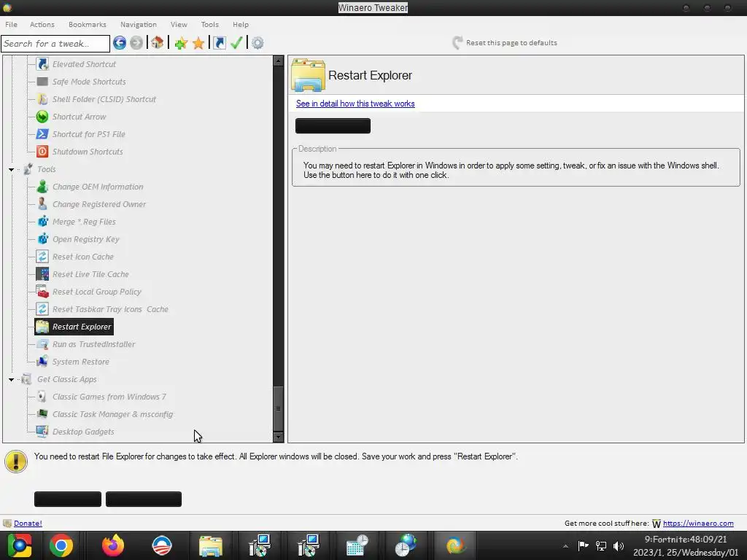Collapse the Get Classic Apps section
The image size is (747, 560).
pyautogui.click(x=11, y=379)
